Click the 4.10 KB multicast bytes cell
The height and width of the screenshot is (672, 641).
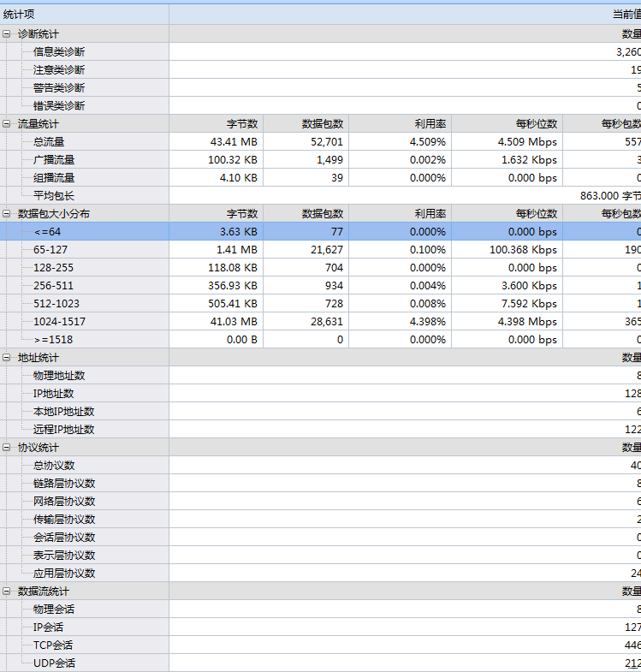tap(217, 178)
